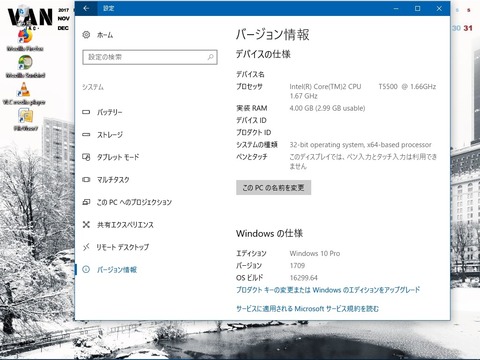Click the デバイス名 label
The image size is (480, 360).
coord(250,74)
